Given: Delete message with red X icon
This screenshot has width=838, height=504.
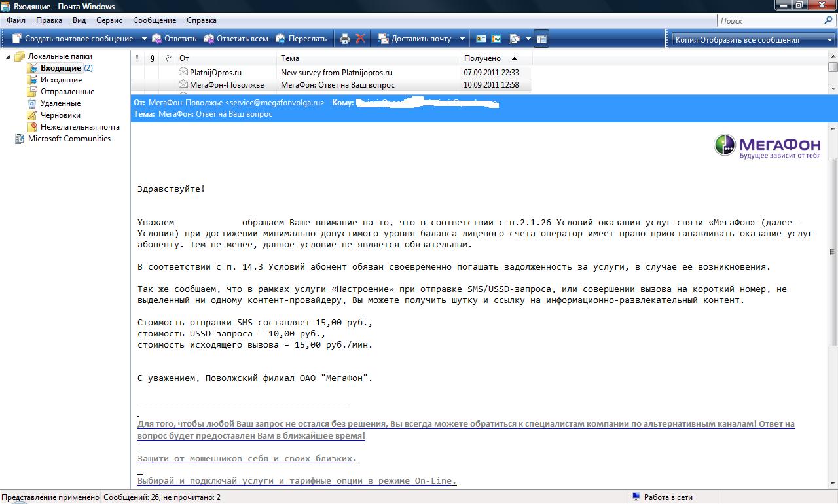Looking at the screenshot, I should tap(360, 39).
